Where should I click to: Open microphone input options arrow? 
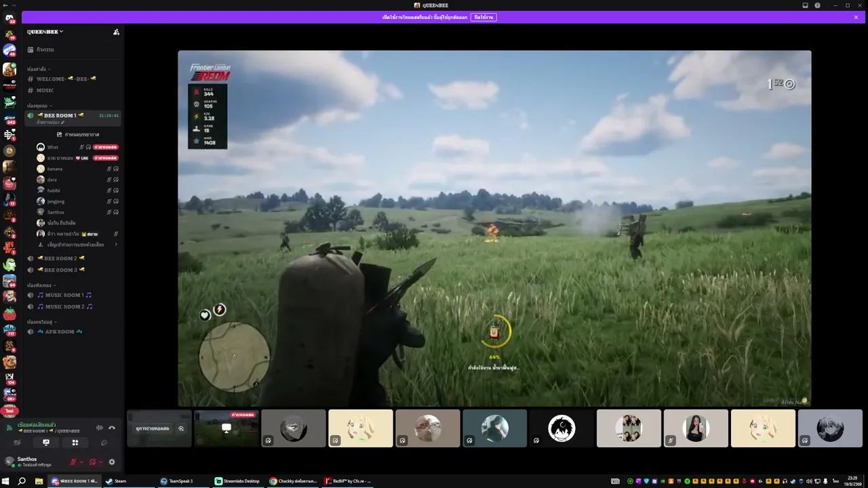point(81,462)
